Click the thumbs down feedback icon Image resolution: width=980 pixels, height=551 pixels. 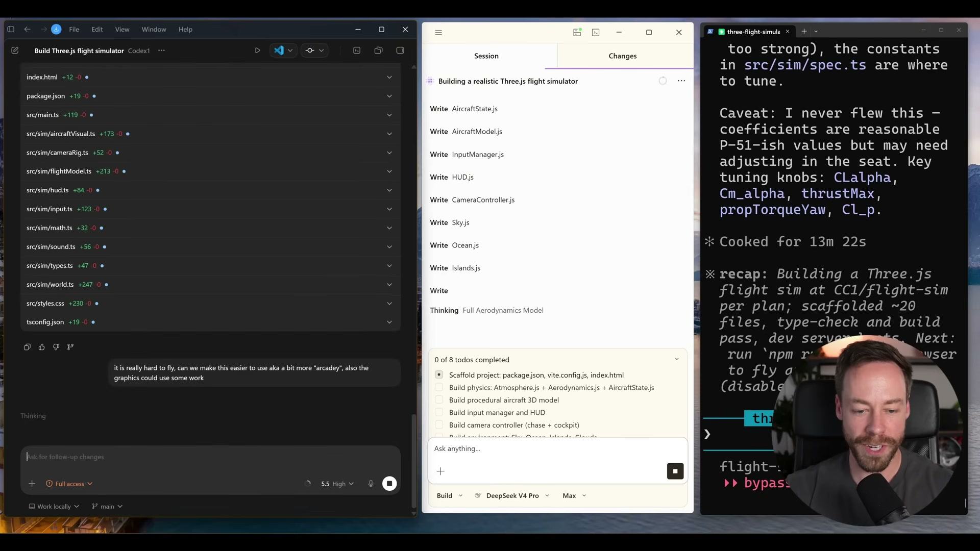click(56, 347)
